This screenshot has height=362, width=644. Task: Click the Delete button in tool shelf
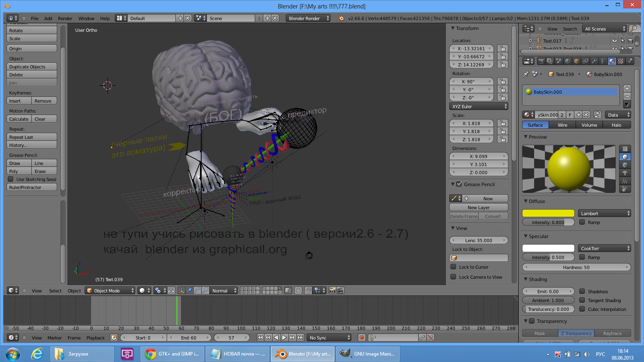coord(32,74)
